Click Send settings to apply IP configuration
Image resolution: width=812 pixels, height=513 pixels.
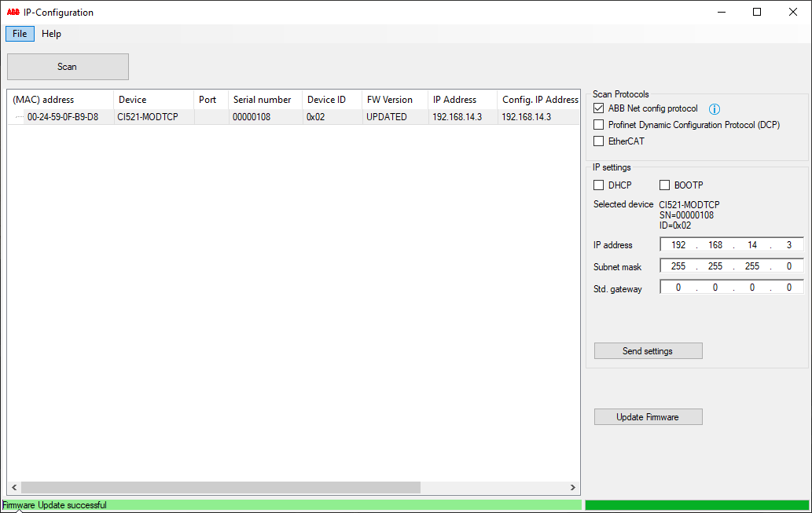pos(648,350)
